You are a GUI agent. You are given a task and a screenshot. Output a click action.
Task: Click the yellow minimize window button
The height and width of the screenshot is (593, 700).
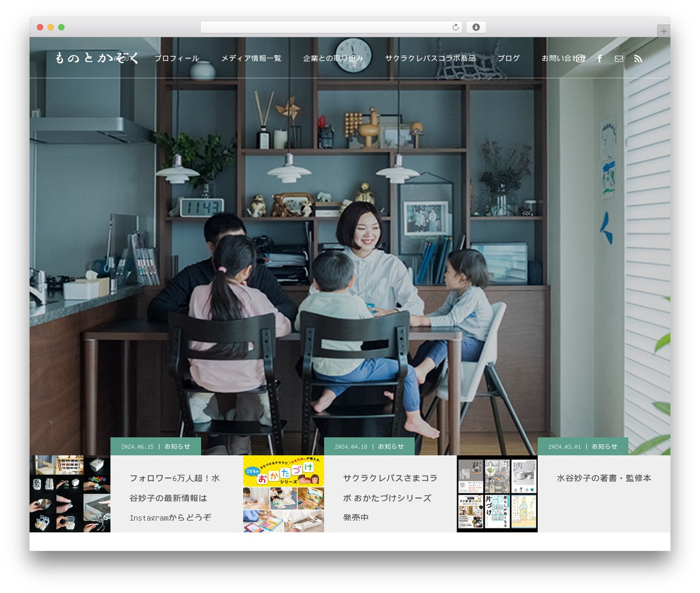50,27
